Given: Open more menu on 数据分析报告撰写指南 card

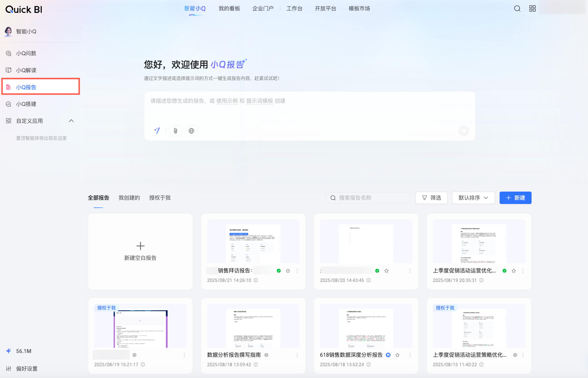Looking at the screenshot, I should click(x=297, y=355).
